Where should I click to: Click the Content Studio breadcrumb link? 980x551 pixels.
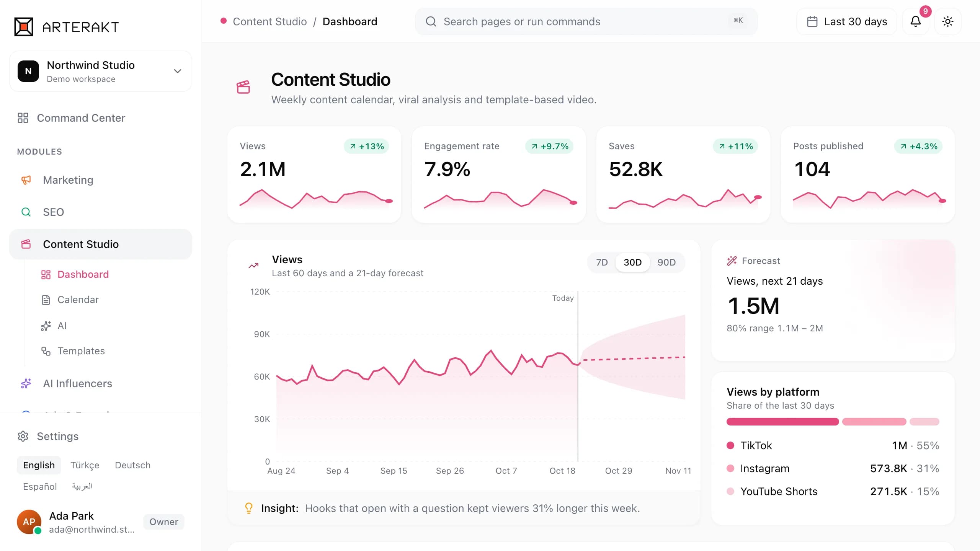(270, 21)
